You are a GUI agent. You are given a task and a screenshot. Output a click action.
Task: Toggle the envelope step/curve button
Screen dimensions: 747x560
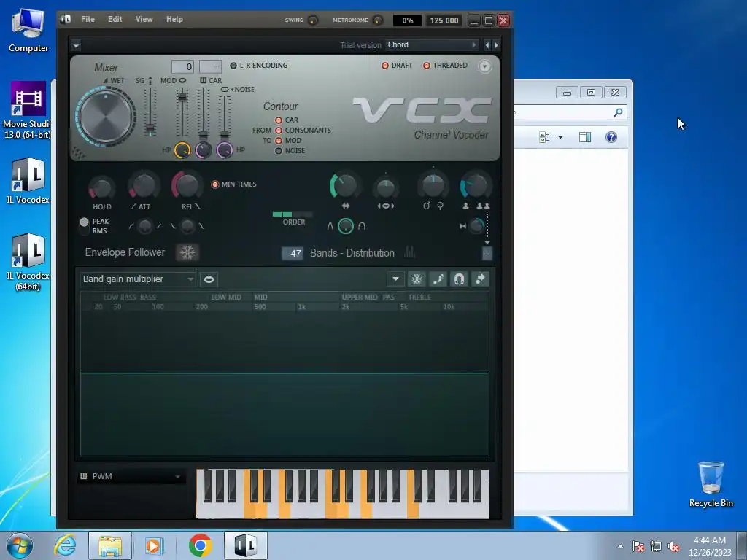[x=438, y=279]
